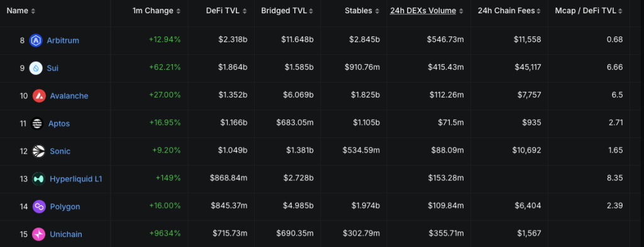
Task: Sort by 1m Change column arrows
Action: (x=178, y=11)
